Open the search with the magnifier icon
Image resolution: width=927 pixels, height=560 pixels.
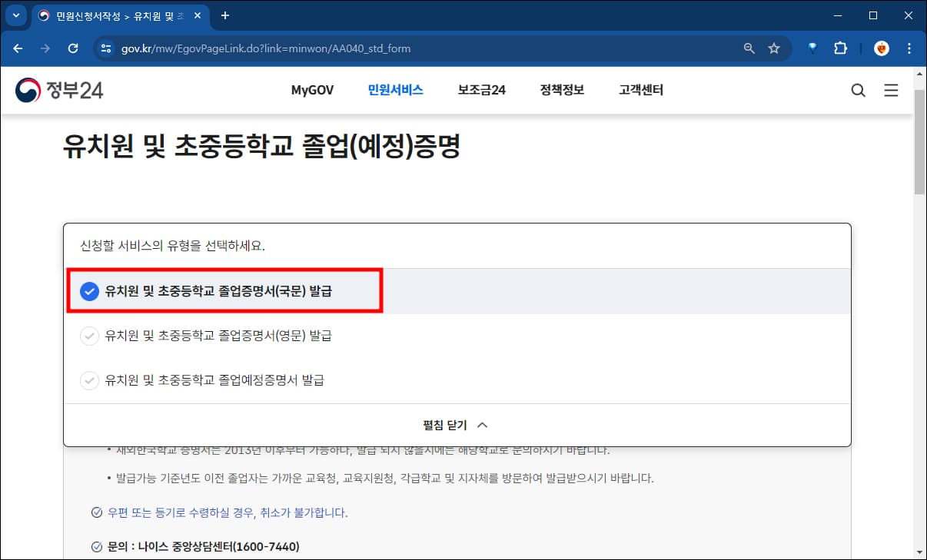[858, 90]
